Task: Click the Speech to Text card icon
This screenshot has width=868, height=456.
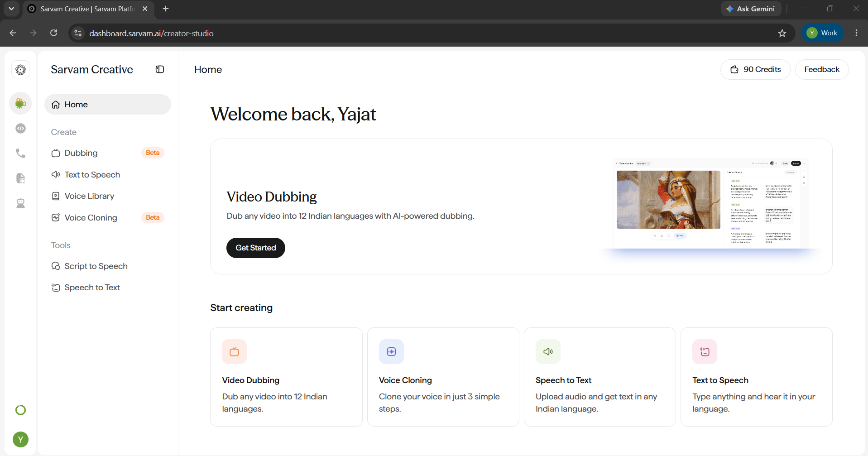Action: coord(548,351)
